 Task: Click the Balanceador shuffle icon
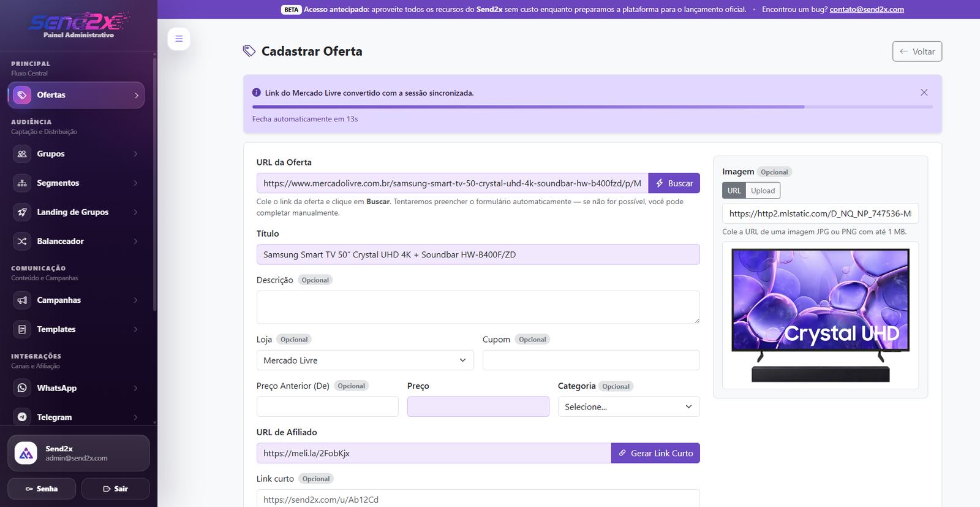(x=22, y=241)
